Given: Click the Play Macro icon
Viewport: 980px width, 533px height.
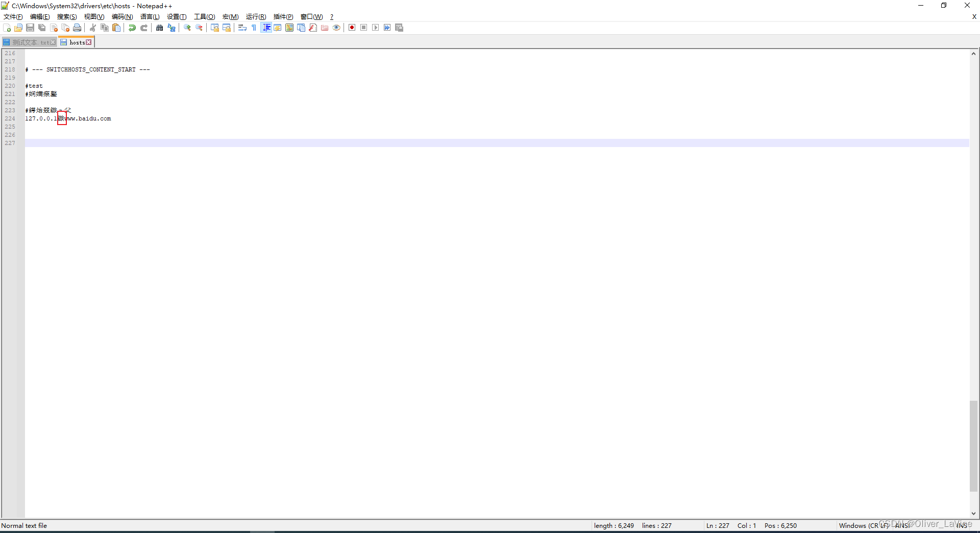Looking at the screenshot, I should 375,28.
